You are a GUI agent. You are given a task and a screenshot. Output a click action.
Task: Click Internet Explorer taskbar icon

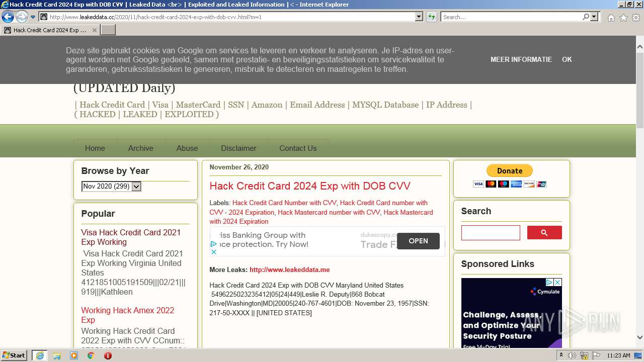(40, 355)
